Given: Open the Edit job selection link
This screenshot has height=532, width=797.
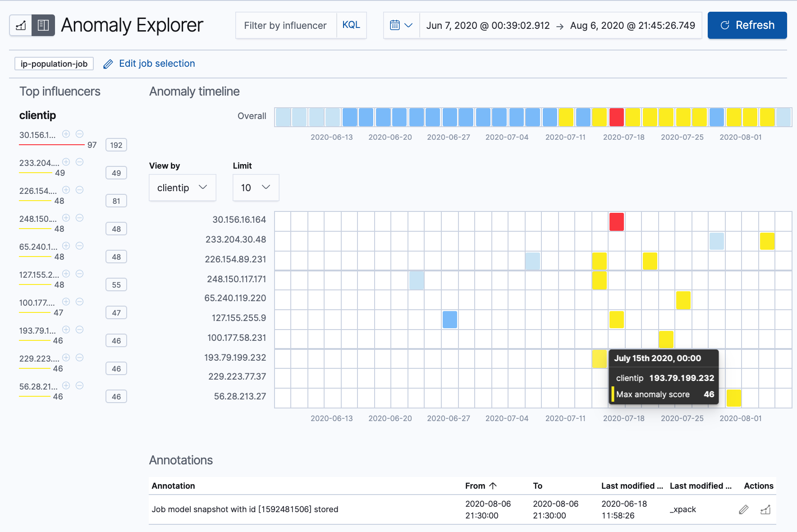Looking at the screenshot, I should tap(156, 64).
